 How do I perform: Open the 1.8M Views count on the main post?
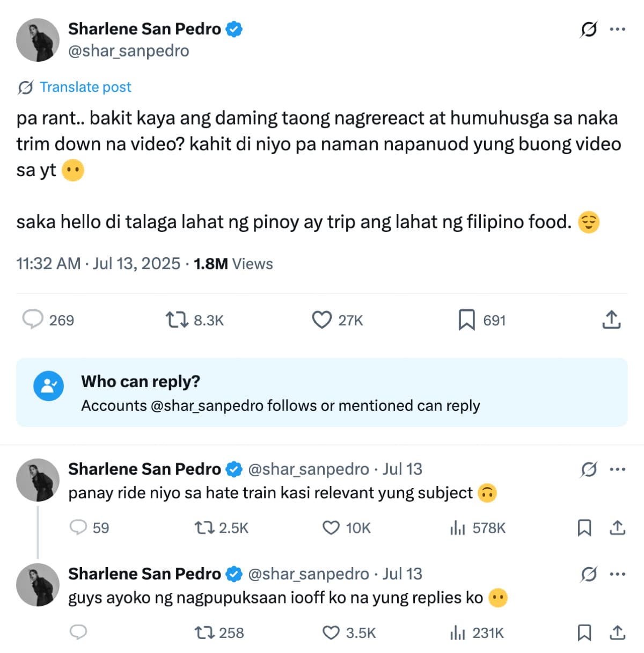tap(233, 264)
